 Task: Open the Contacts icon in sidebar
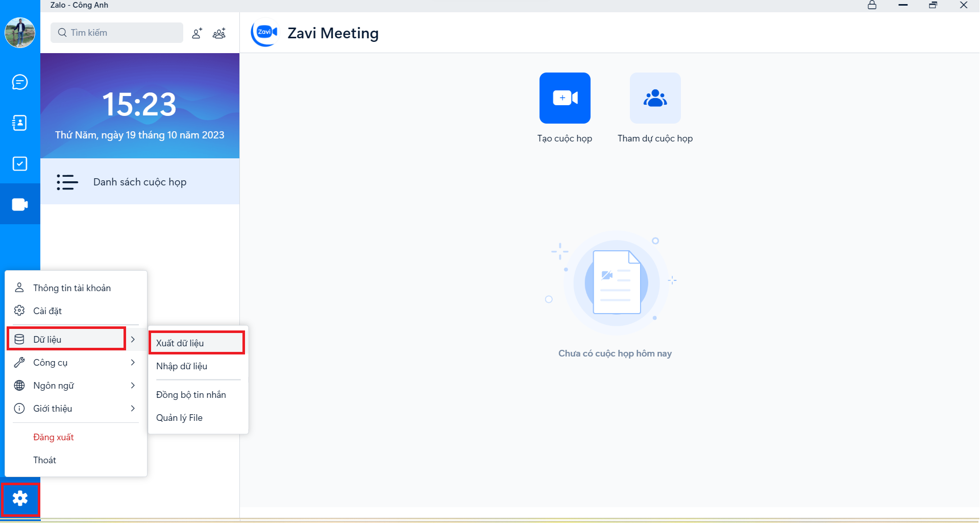[20, 123]
